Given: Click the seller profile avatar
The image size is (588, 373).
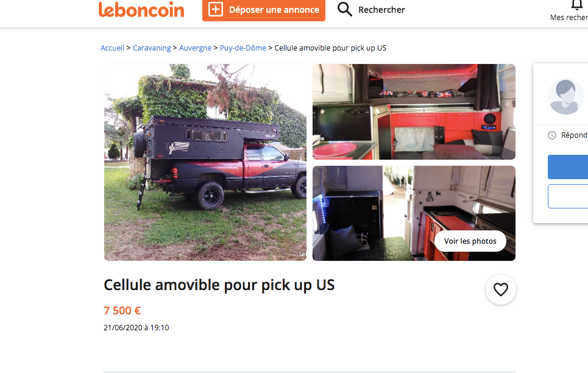Looking at the screenshot, I should [x=565, y=96].
